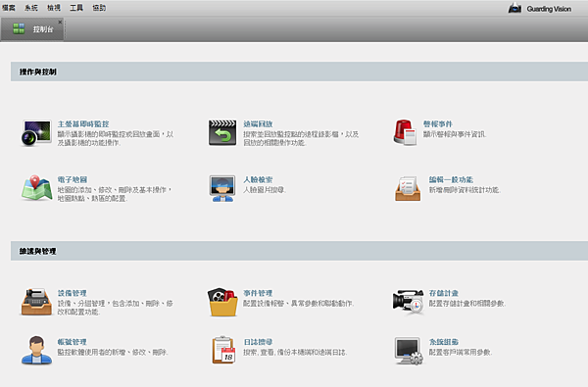Click the description '顯示警報與事件資訊'

[455, 134]
